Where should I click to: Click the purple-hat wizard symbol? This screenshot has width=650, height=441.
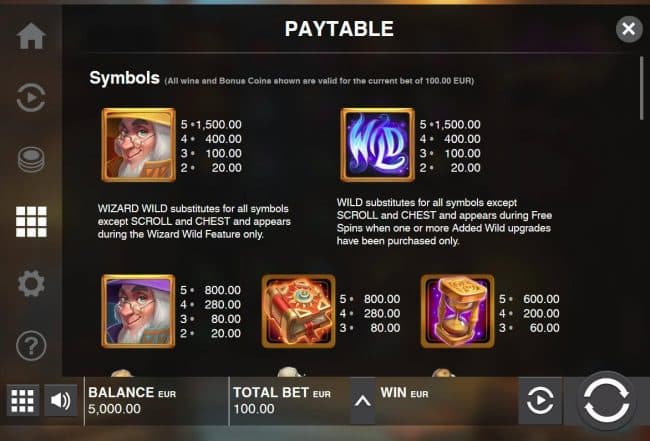138,311
